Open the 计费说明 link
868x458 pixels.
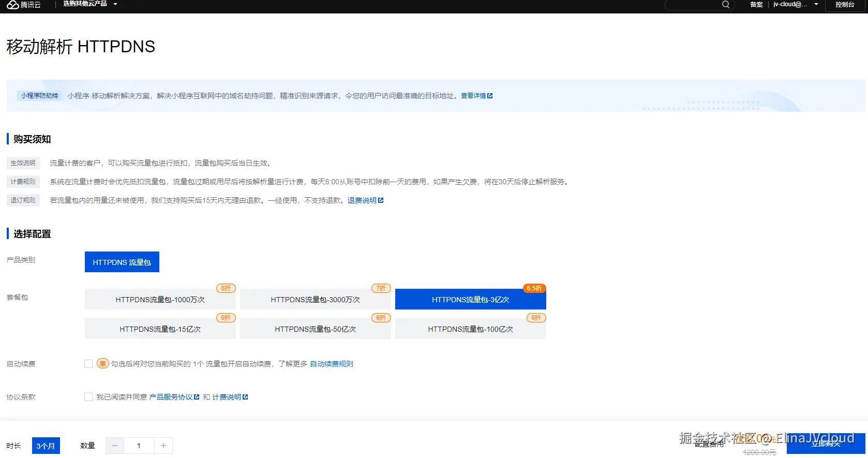[x=230, y=397]
